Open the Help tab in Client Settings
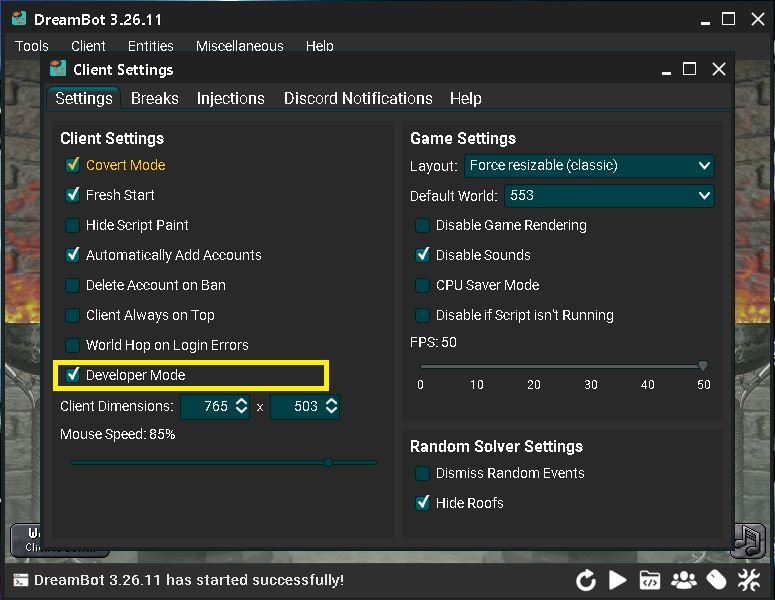 click(465, 98)
